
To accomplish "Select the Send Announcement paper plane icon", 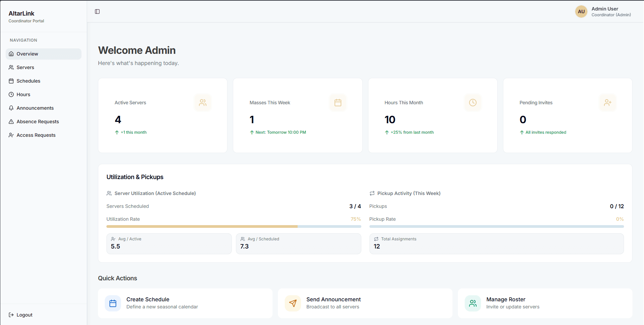I will pos(293,303).
